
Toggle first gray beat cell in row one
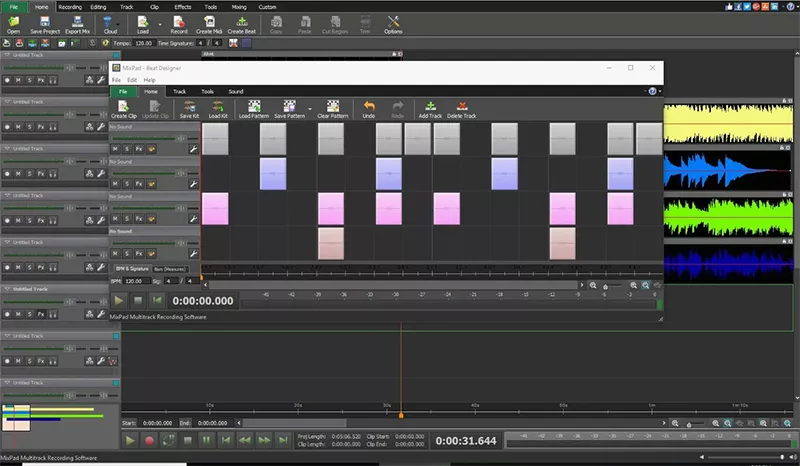[215, 138]
